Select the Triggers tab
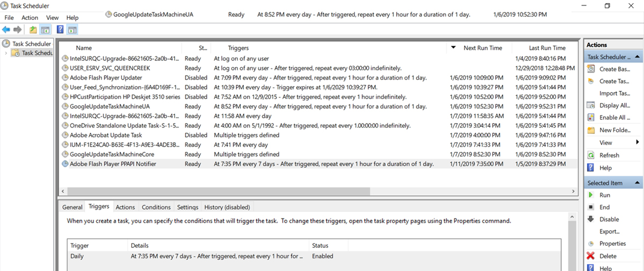This screenshot has width=644, height=271. tap(99, 206)
